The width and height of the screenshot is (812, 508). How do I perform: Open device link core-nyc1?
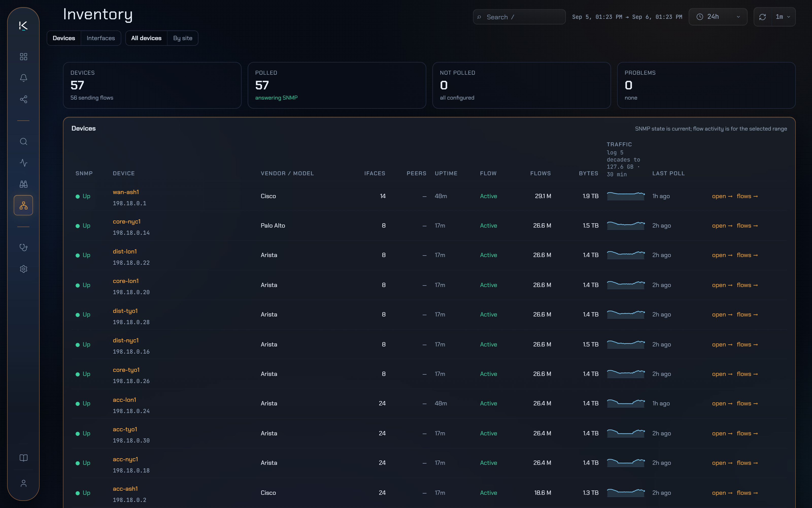127,221
